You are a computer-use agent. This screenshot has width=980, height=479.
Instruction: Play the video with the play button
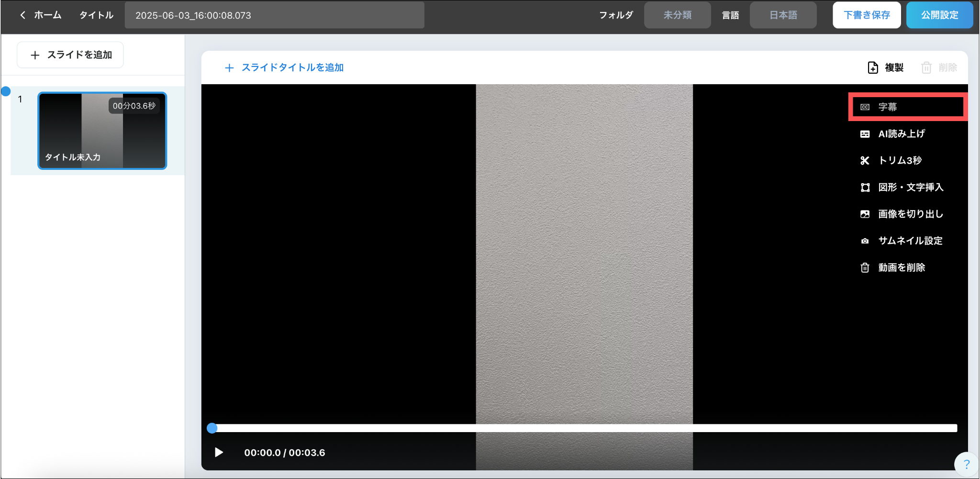point(219,453)
